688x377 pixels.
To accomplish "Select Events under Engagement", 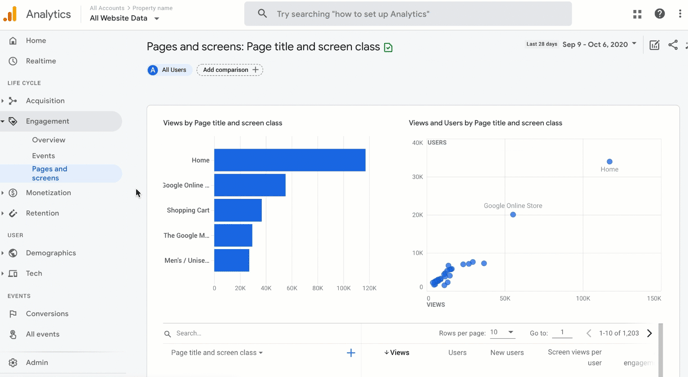I will (x=43, y=156).
